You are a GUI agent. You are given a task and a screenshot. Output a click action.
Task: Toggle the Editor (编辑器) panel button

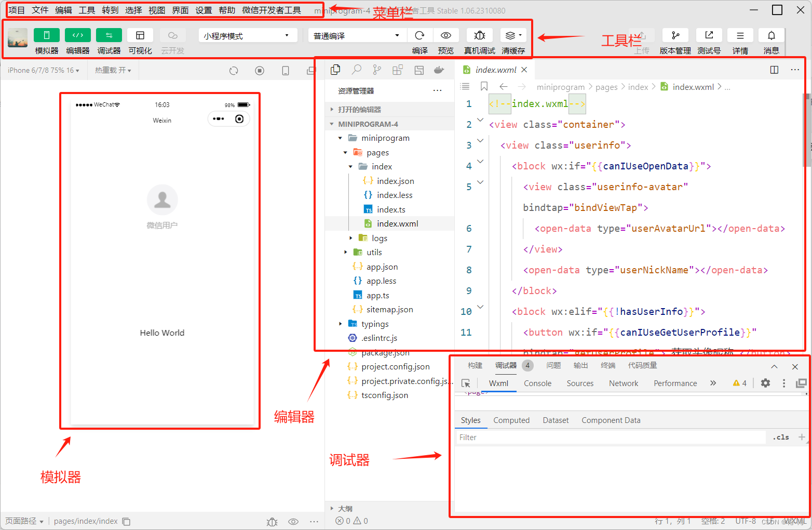(x=78, y=35)
